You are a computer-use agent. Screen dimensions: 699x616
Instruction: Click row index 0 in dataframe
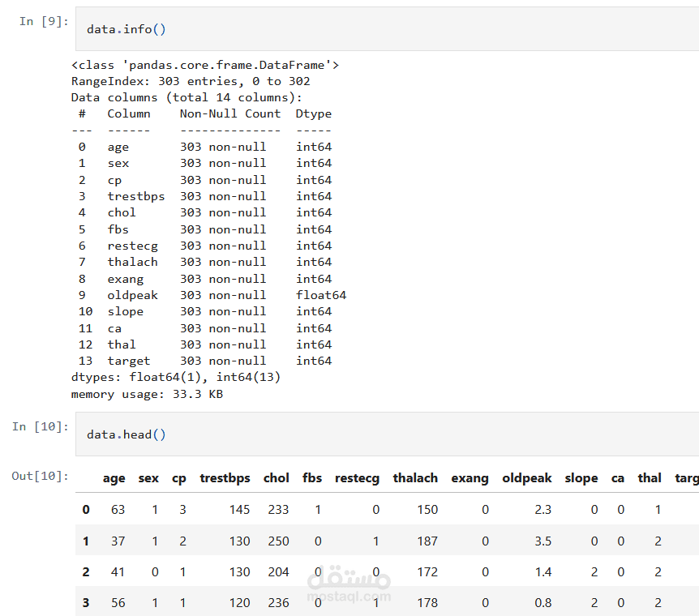86,510
